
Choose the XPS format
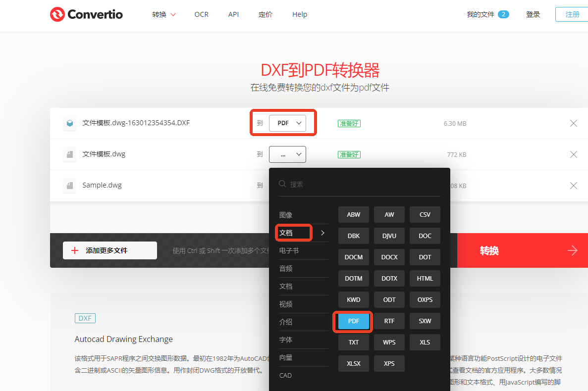pyautogui.click(x=389, y=364)
